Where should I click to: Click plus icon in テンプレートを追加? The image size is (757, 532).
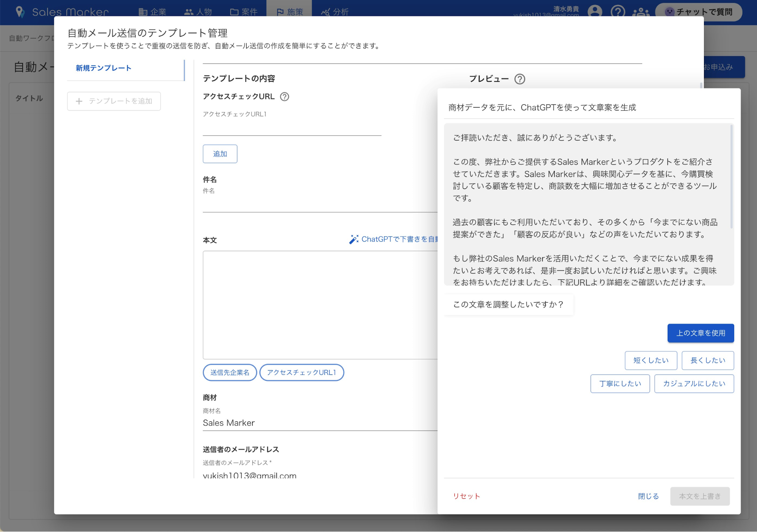pyautogui.click(x=79, y=101)
